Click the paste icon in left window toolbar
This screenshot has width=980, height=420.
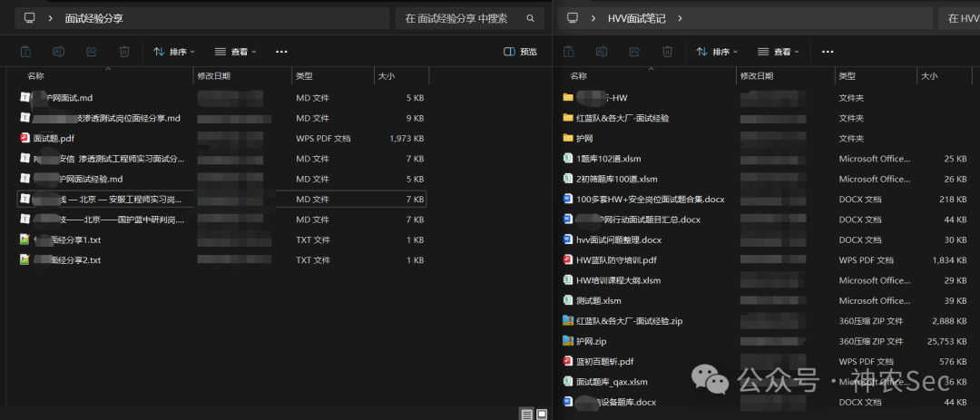[25, 52]
